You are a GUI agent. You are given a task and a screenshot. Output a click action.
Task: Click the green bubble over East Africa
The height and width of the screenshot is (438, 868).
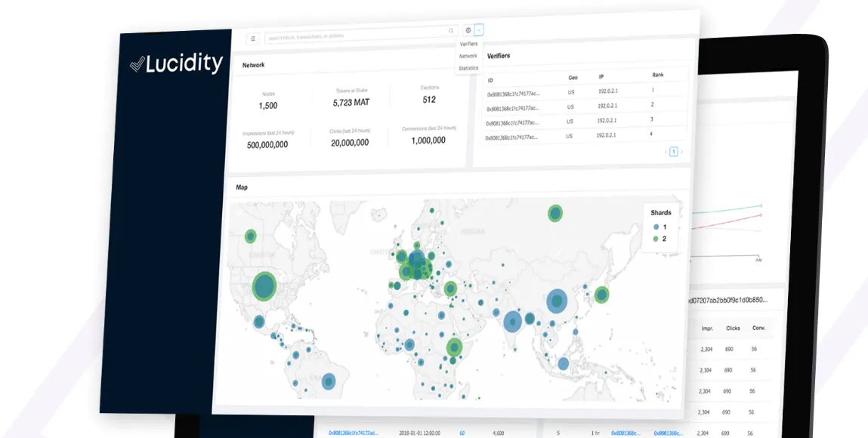click(x=455, y=347)
